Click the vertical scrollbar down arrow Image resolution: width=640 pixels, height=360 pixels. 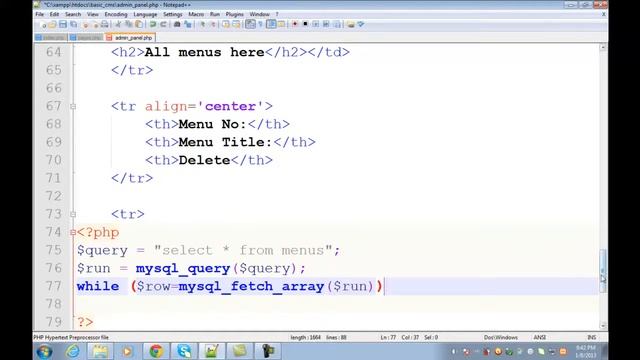click(603, 325)
